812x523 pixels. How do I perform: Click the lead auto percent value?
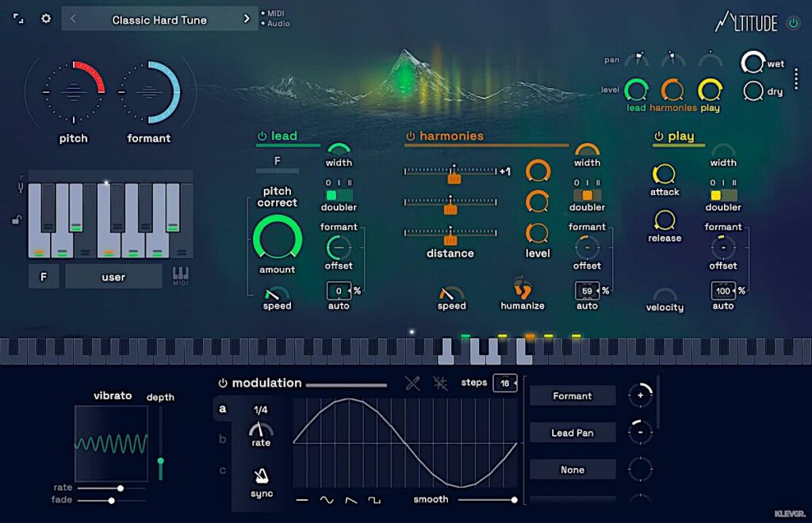[339, 291]
